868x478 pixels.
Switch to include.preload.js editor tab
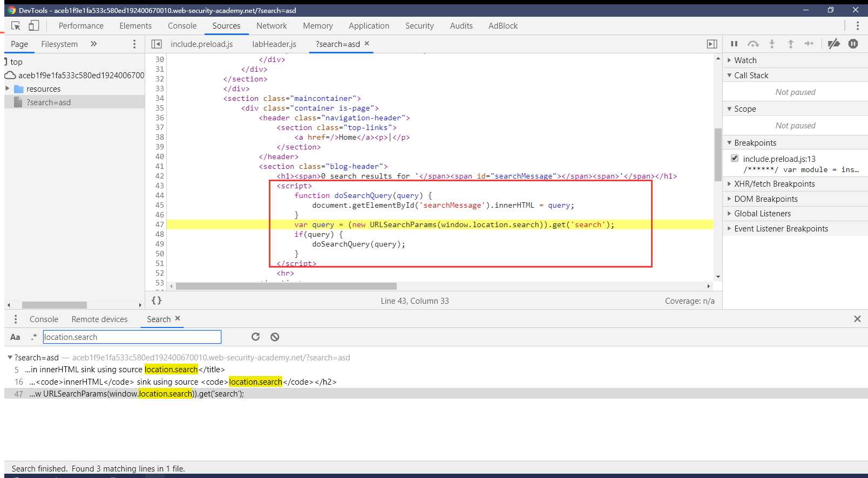[201, 44]
